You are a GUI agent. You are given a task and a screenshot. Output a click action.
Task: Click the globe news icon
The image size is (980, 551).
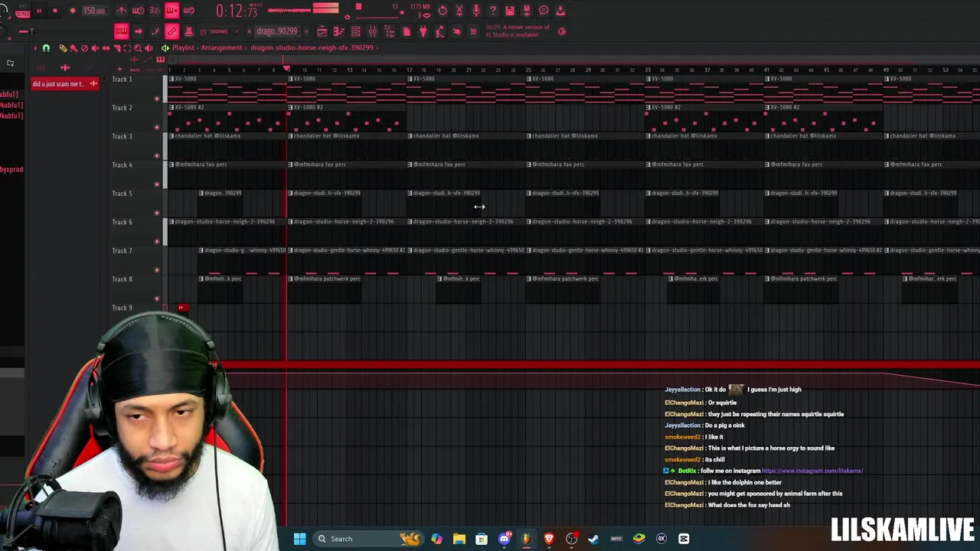(x=562, y=31)
